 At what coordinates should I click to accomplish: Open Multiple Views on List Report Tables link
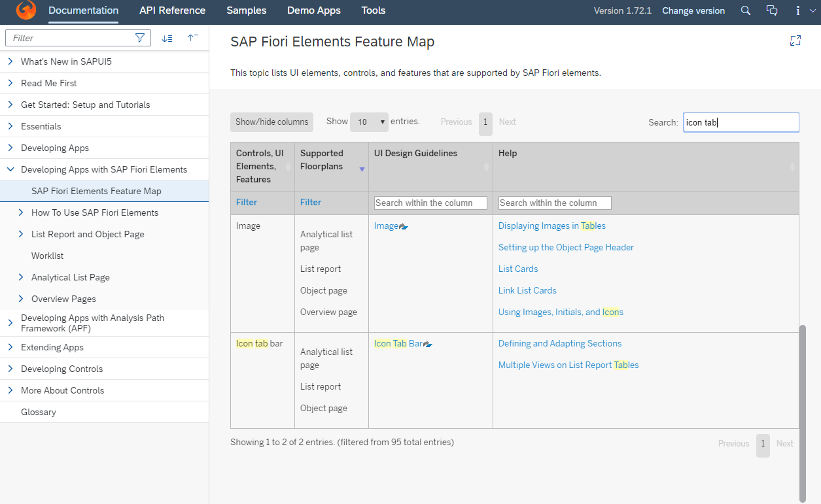[x=568, y=365]
